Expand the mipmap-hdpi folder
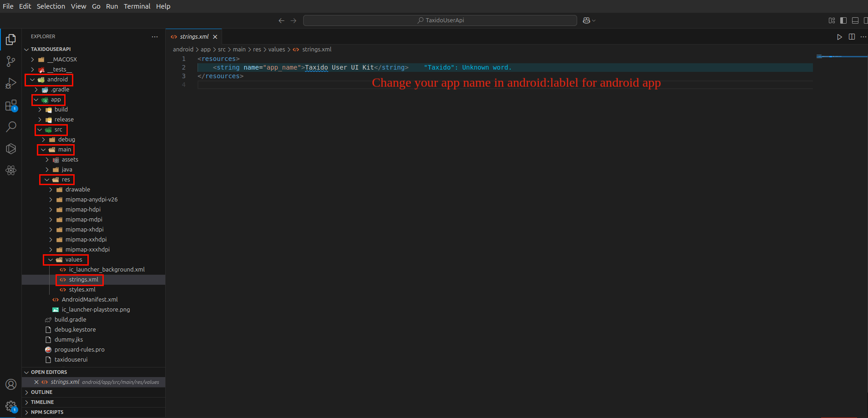This screenshot has width=868, height=418. (x=83, y=210)
